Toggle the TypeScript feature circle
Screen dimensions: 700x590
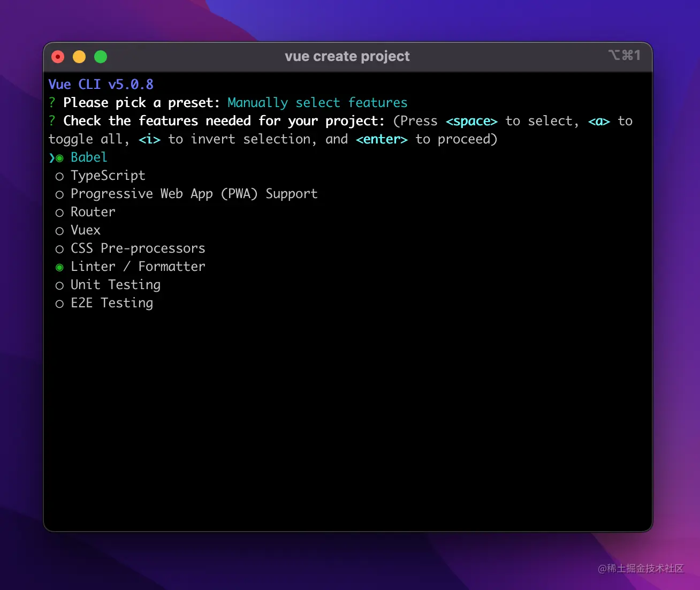[59, 176]
